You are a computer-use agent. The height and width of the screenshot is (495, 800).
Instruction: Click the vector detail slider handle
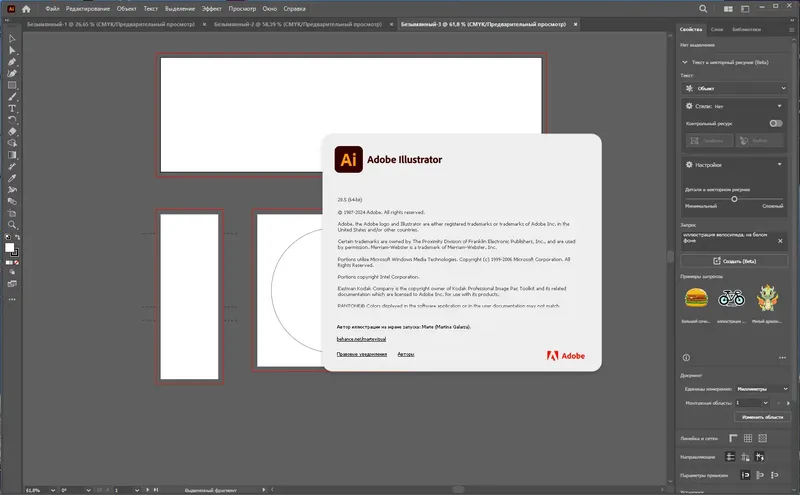[734, 199]
